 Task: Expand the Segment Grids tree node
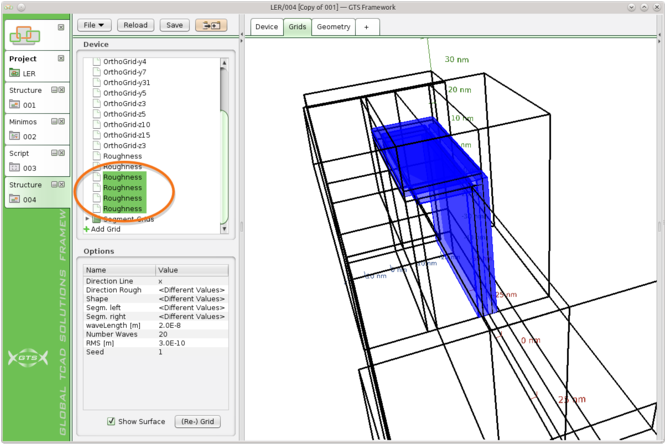pyautogui.click(x=87, y=218)
